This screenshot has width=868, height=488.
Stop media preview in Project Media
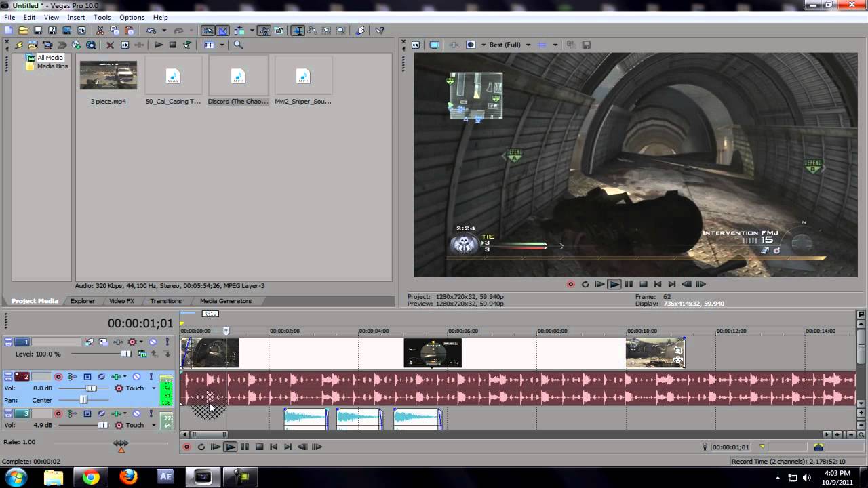click(x=173, y=45)
